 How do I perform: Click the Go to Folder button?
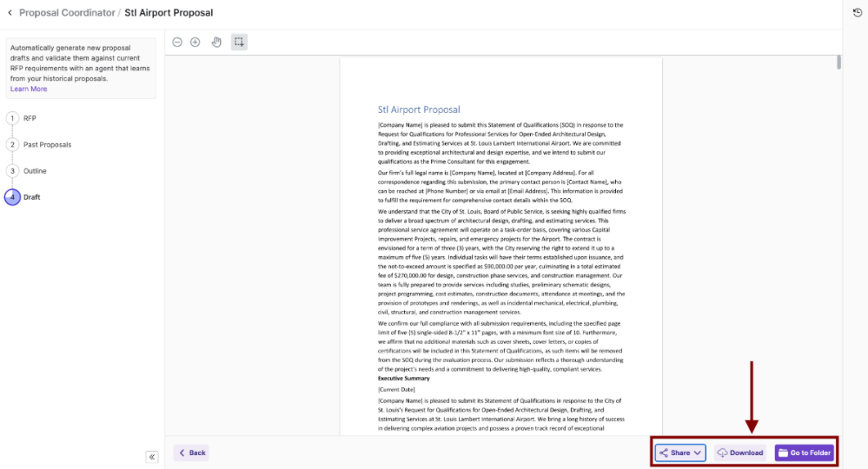805,453
